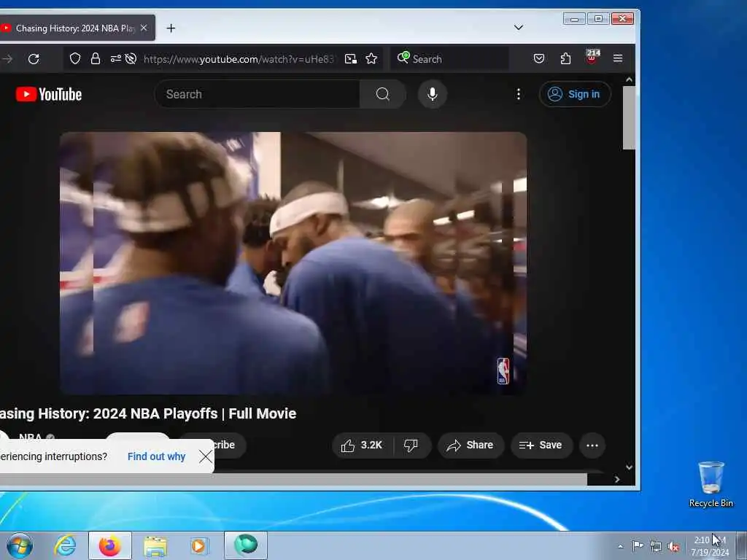This screenshot has height=560, width=747.
Task: Select the Recycle Bin desktop icon
Action: (x=711, y=484)
